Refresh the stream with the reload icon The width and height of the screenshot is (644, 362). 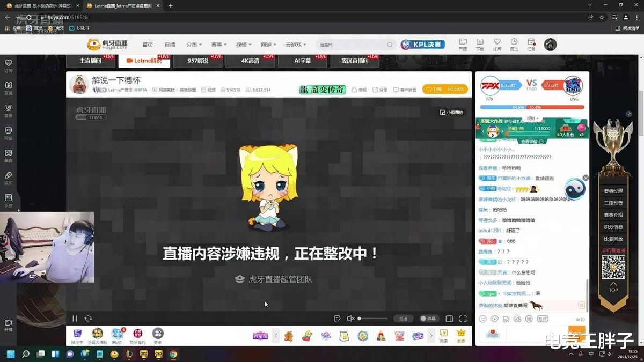click(x=89, y=319)
